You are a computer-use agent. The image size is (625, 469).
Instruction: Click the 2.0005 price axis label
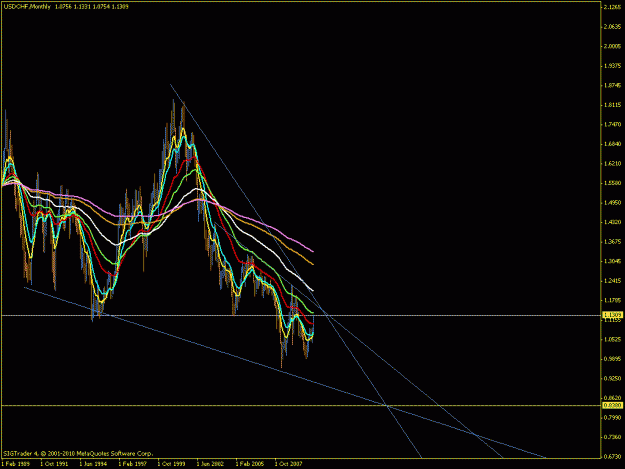[x=613, y=46]
